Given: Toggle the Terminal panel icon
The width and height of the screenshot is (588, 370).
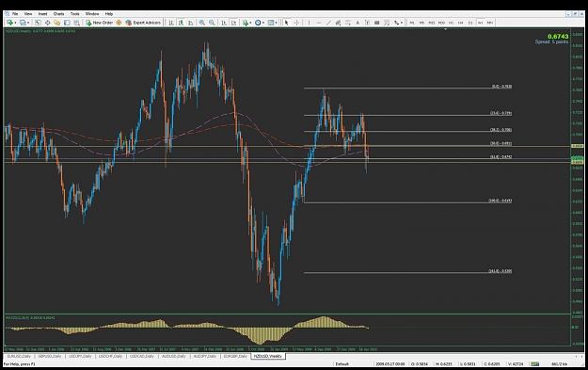Looking at the screenshot, I should pos(67,23).
